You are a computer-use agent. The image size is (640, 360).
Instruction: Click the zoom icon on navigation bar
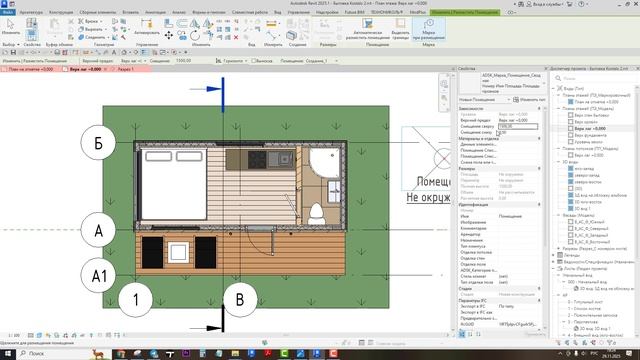[444, 98]
